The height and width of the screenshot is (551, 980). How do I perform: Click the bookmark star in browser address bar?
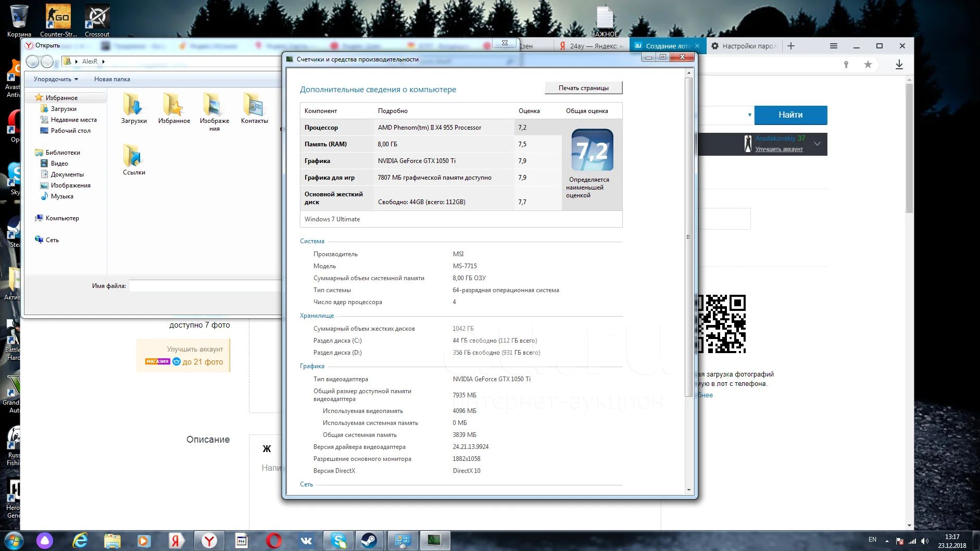click(868, 65)
